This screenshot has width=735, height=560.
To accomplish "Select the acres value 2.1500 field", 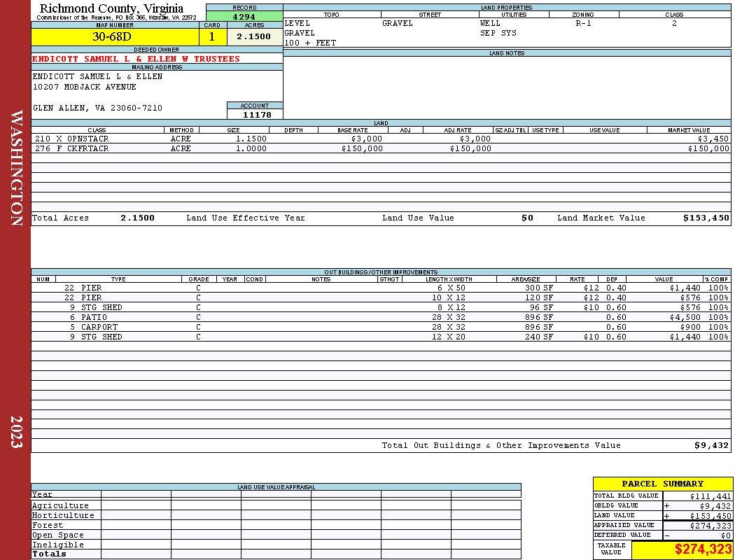I will 255,36.
